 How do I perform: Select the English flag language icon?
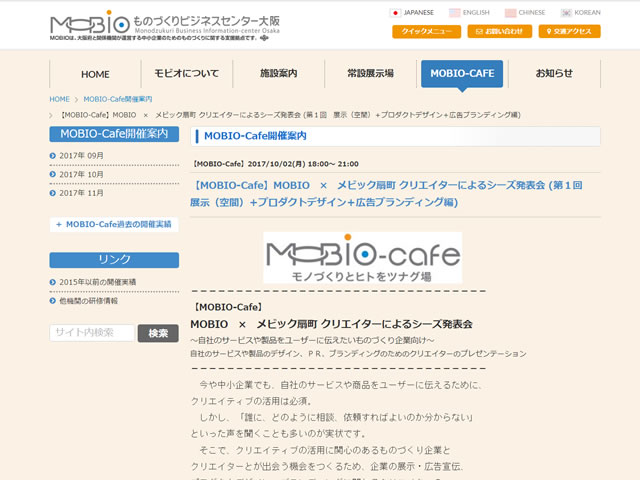point(454,13)
